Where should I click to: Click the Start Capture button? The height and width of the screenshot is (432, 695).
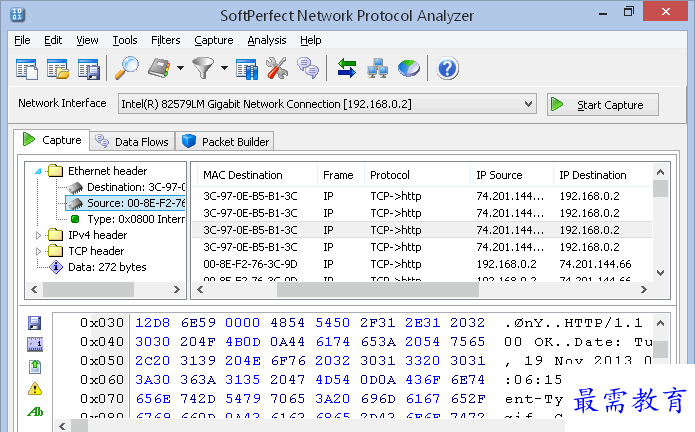pyautogui.click(x=603, y=105)
